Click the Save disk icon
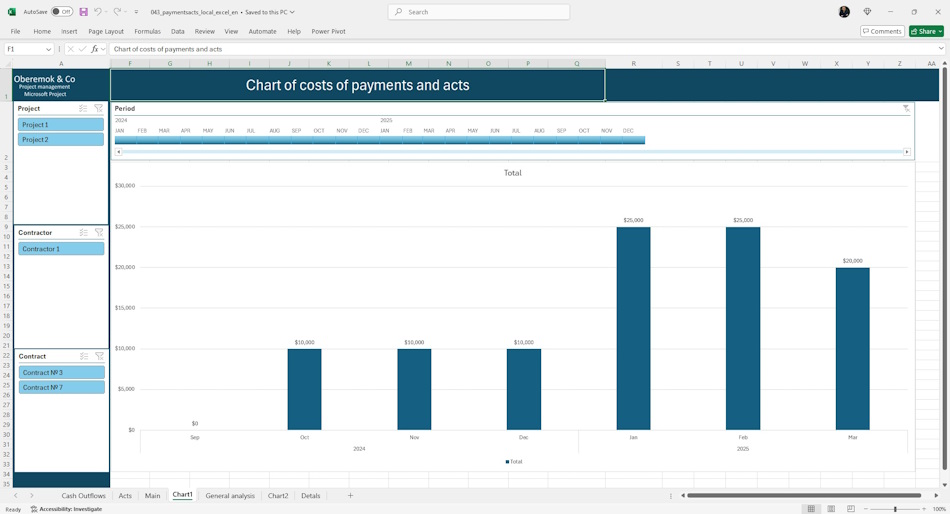Image resolution: width=950 pixels, height=514 pixels. pos(84,12)
